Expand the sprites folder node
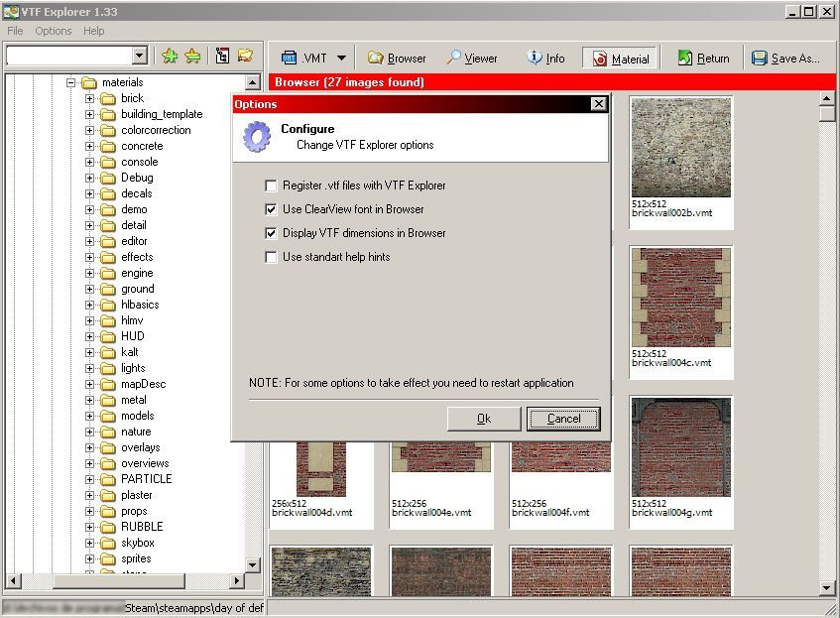840x618 pixels. (89, 559)
